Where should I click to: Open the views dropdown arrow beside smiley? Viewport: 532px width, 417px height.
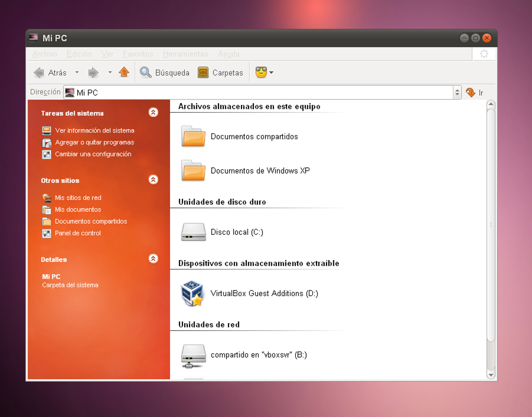271,72
